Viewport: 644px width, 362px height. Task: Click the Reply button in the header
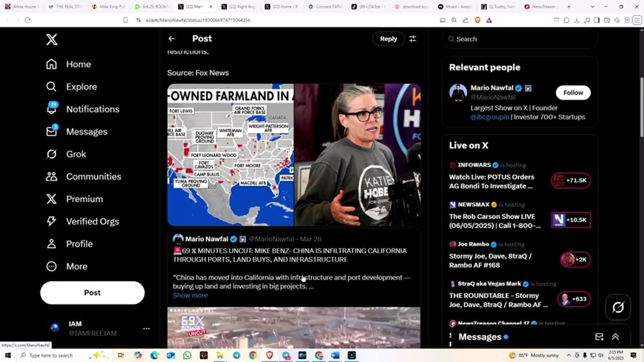point(388,39)
